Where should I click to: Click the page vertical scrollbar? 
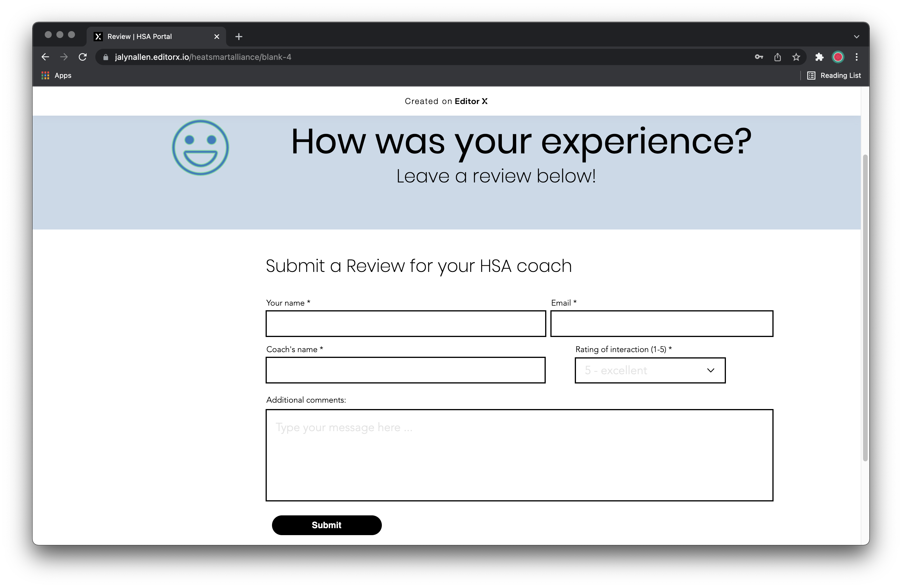click(865, 307)
